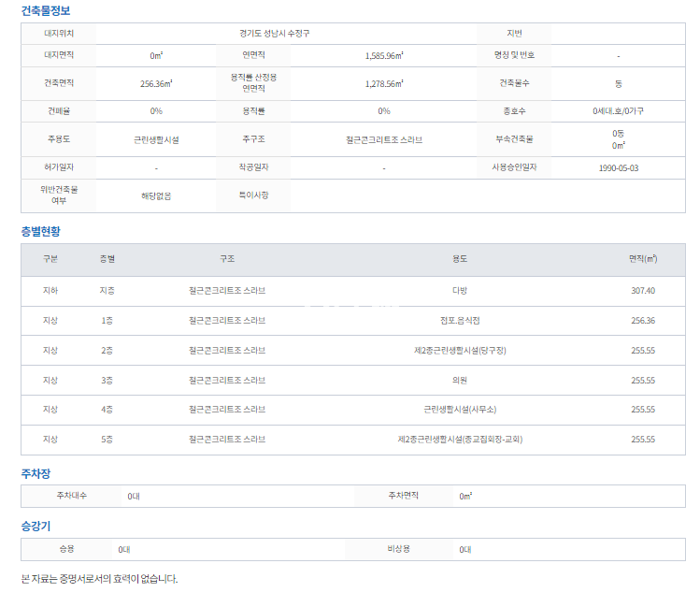The width and height of the screenshot is (700, 607).
Task: Click the 비상용 elevator count 0대
Action: 464,549
